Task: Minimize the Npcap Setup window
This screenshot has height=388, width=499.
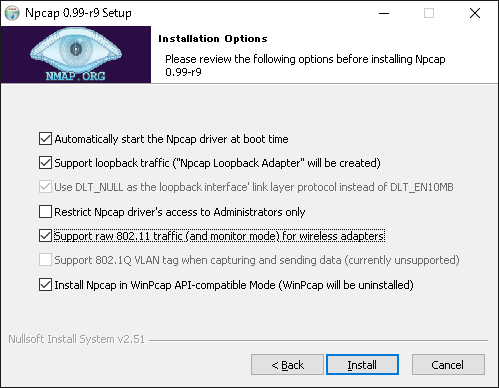Action: point(384,13)
